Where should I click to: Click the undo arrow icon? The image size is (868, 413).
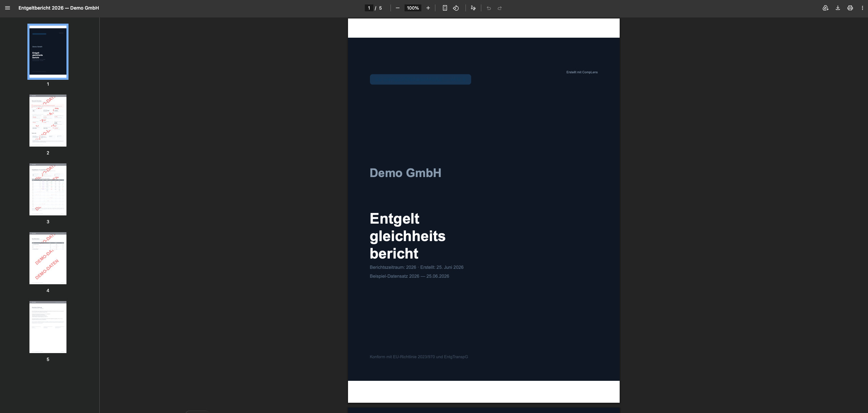point(489,8)
